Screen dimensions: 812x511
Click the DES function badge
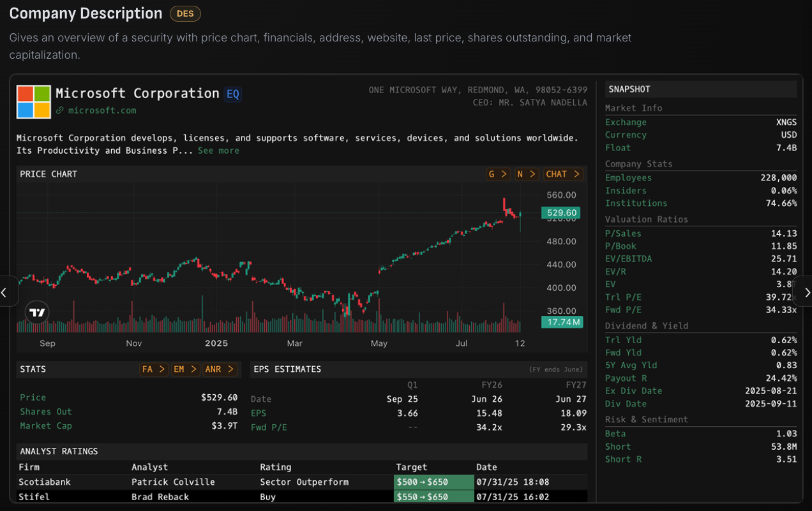click(x=184, y=13)
